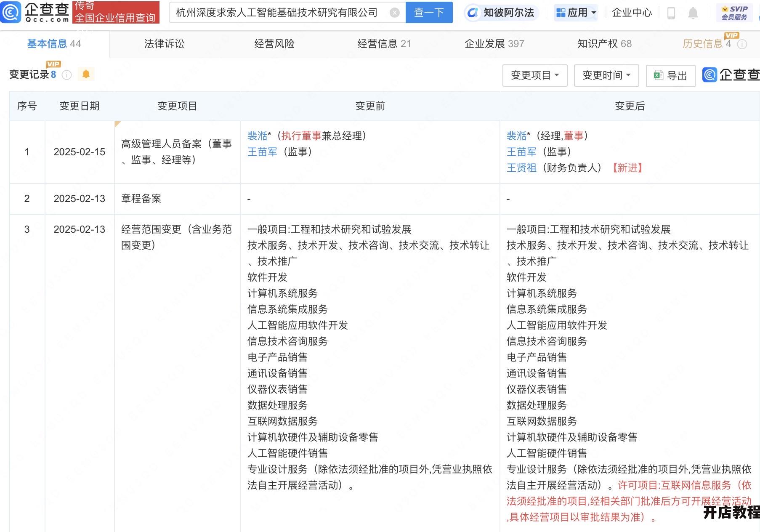Click the 【新进】 tag

pos(627,168)
